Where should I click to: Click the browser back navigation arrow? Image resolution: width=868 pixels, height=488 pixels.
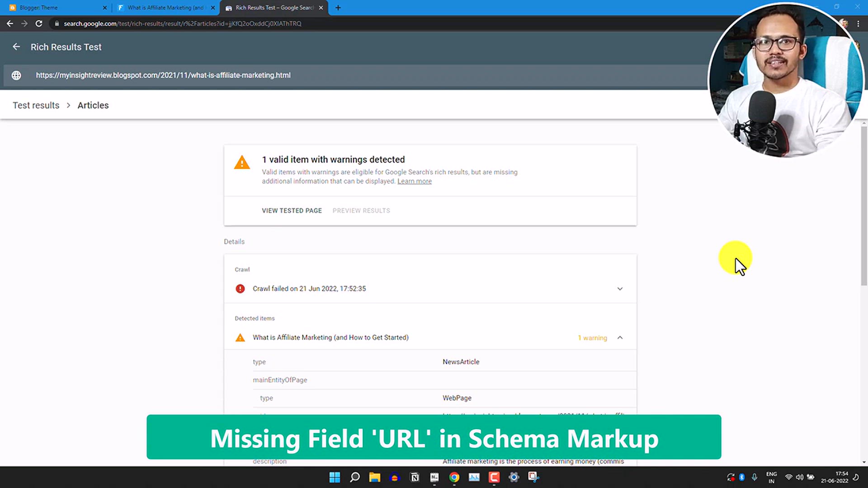pos(9,23)
